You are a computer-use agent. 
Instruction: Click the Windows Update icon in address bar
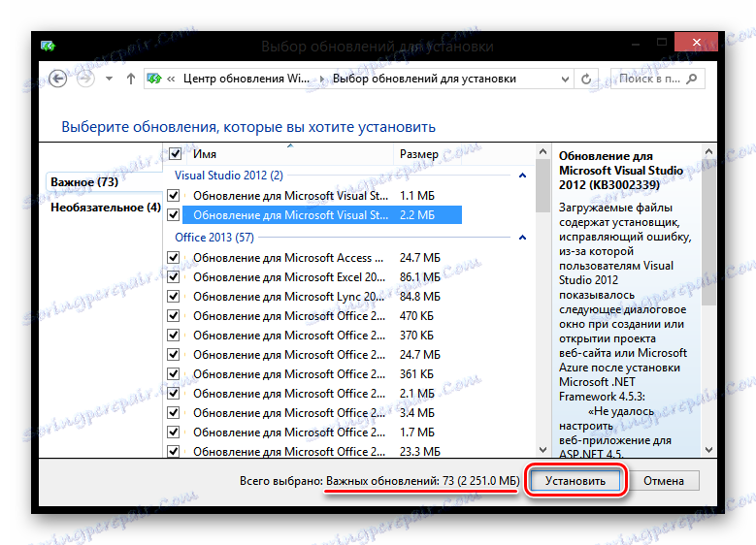[154, 79]
